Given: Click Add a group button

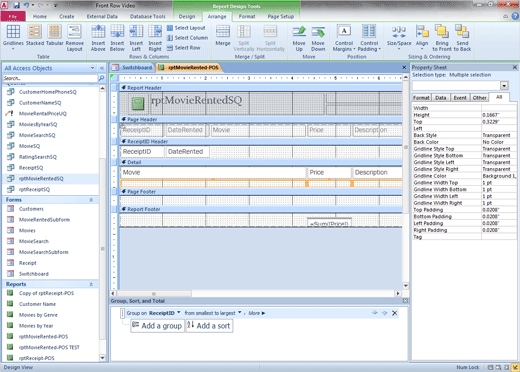Looking at the screenshot, I should (x=157, y=326).
